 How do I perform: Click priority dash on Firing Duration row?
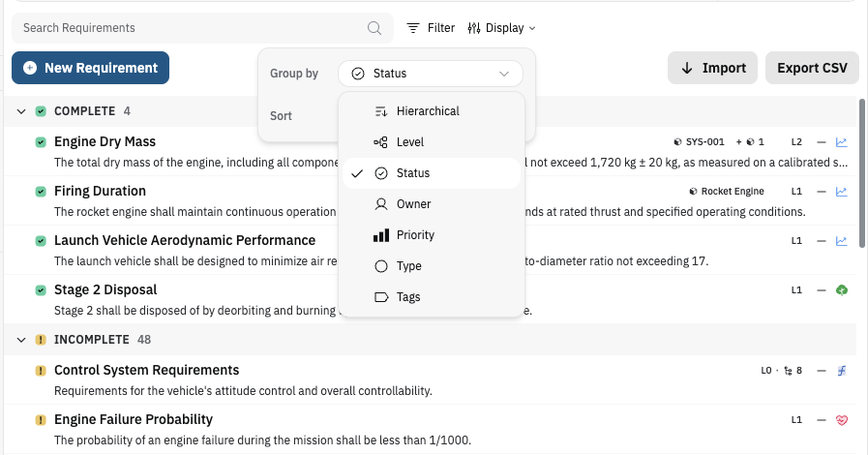(822, 192)
